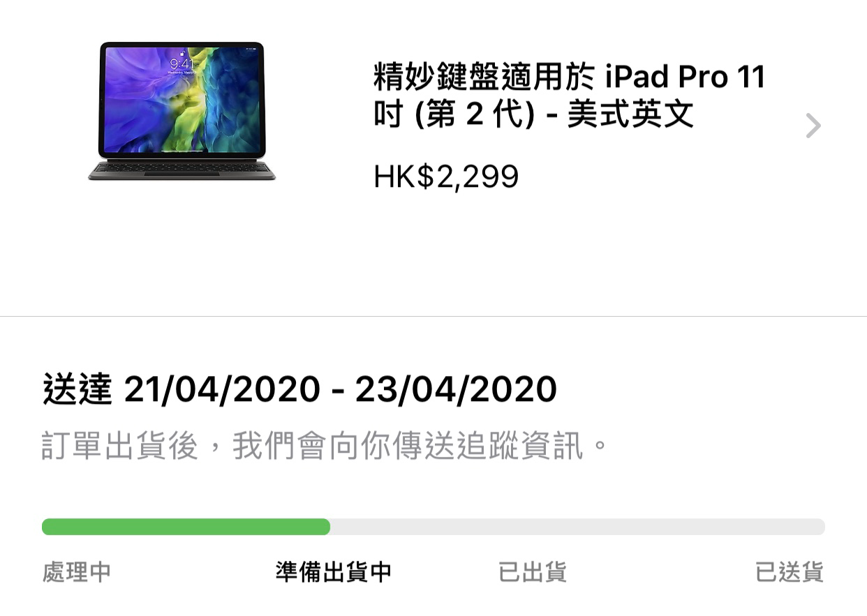Select the 已送貨 status step
Viewport: 867px width, 616px height.
pyautogui.click(x=790, y=572)
